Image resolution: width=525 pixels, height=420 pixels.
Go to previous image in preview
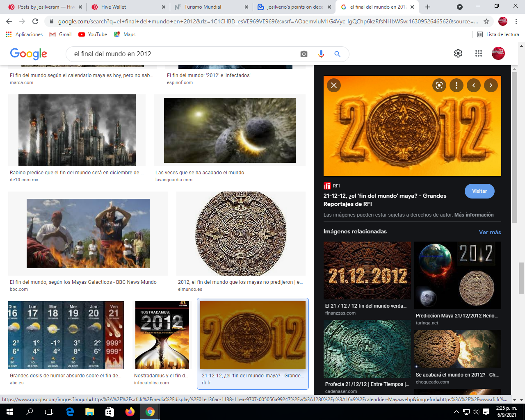pyautogui.click(x=474, y=85)
